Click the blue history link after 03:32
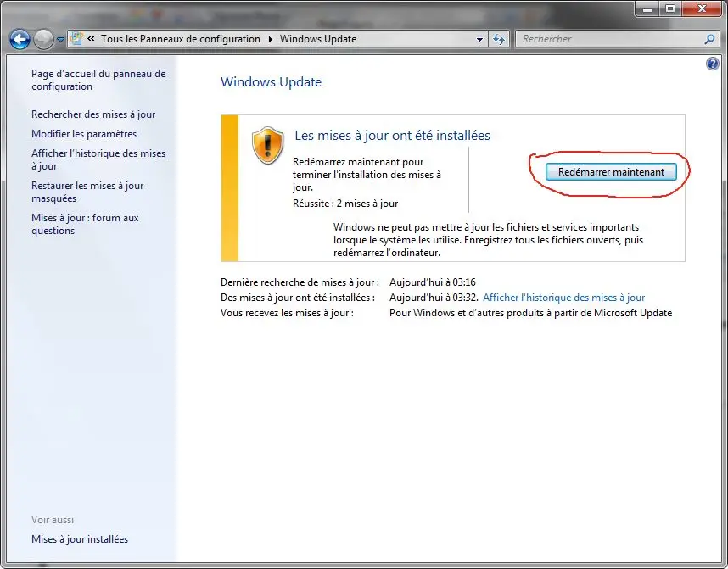This screenshot has width=728, height=569. point(563,298)
